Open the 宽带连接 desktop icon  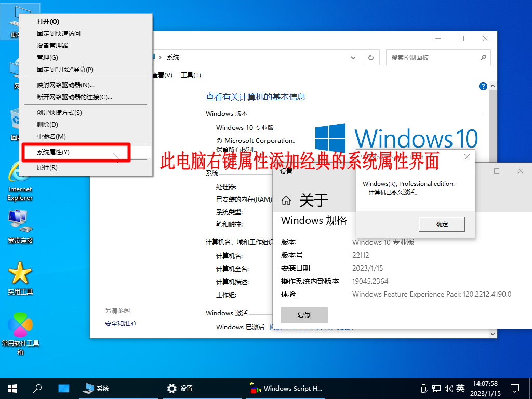20,227
